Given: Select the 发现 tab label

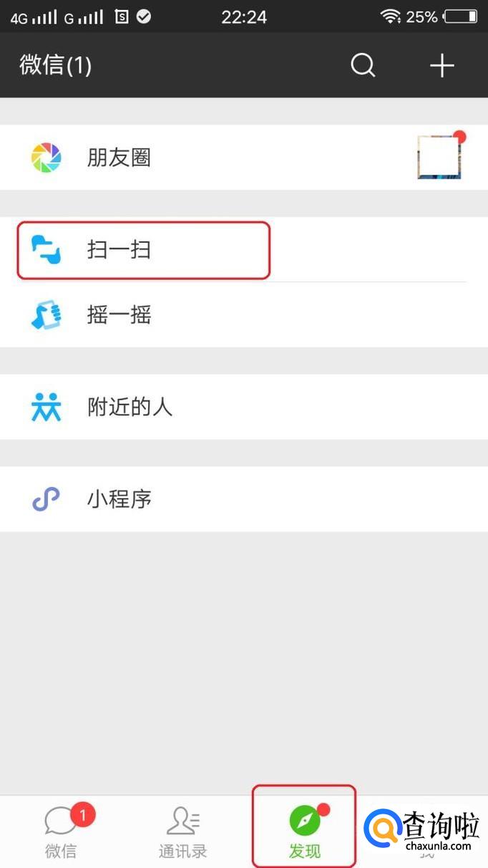Looking at the screenshot, I should click(305, 852).
